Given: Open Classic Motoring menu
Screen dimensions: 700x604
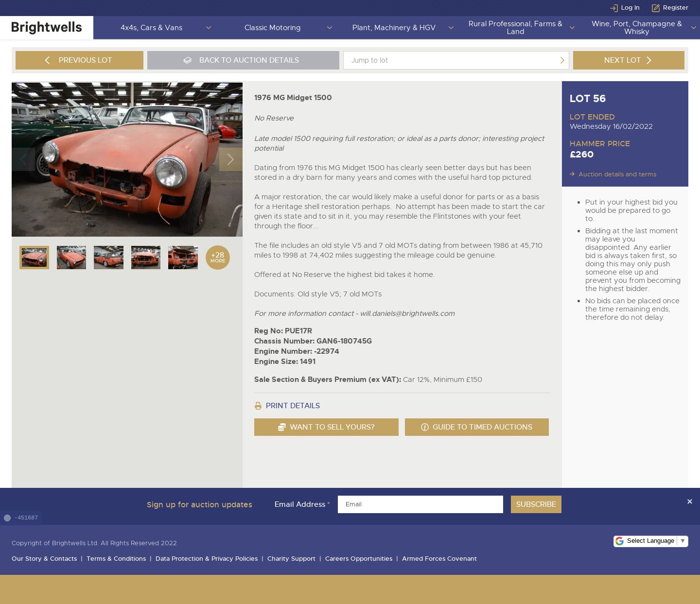Looking at the screenshot, I should pyautogui.click(x=272, y=28).
